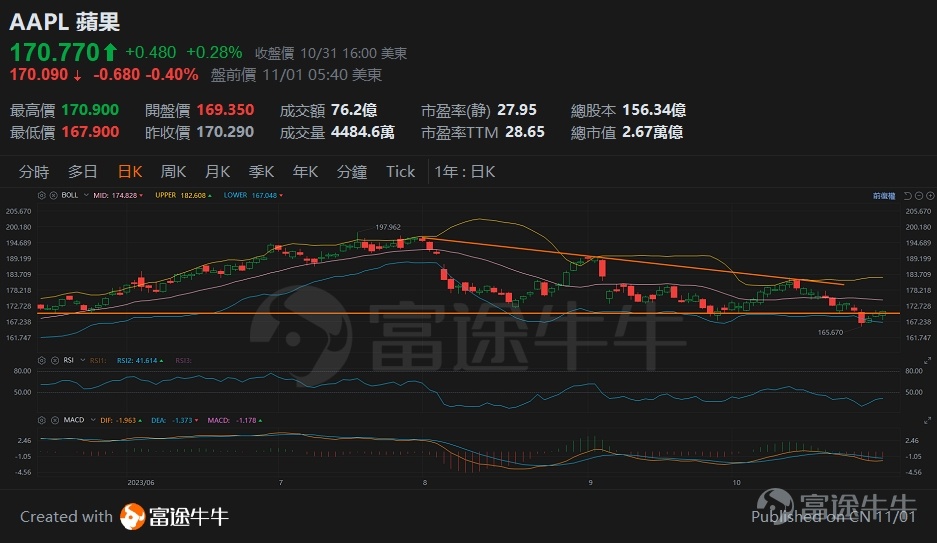
Task: Click the 開盤價 value 169.350
Action: [225, 110]
